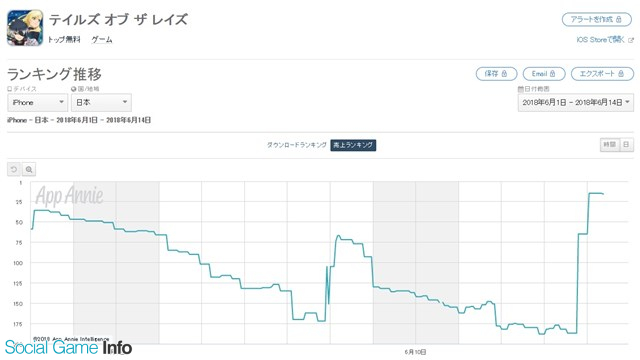Click the chart zoom magnifier icon

(29, 169)
